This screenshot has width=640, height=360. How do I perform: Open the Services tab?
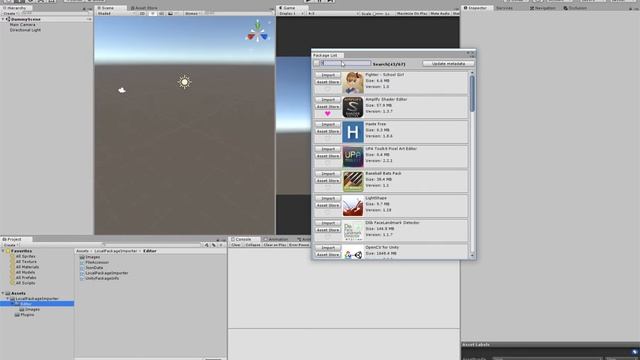tap(504, 8)
